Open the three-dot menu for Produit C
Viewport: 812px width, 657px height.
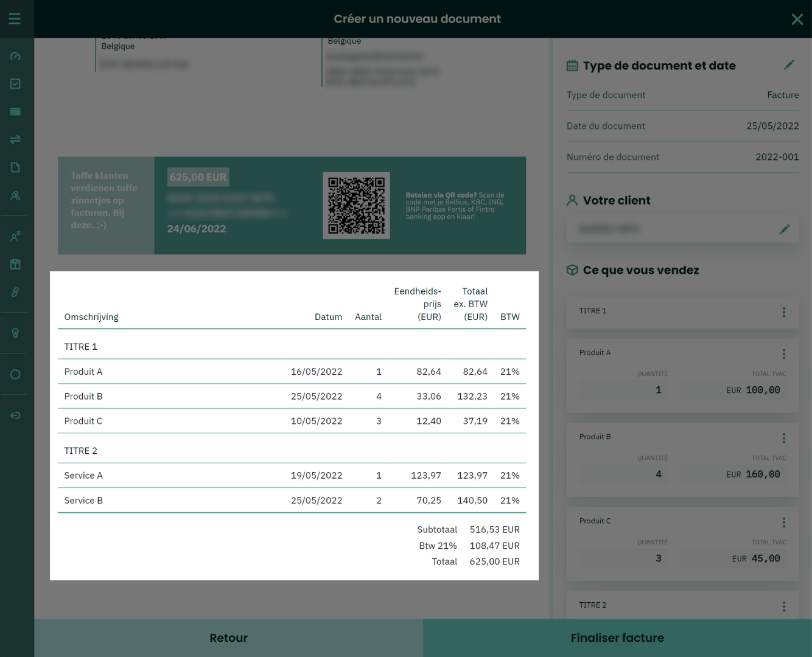pos(784,523)
